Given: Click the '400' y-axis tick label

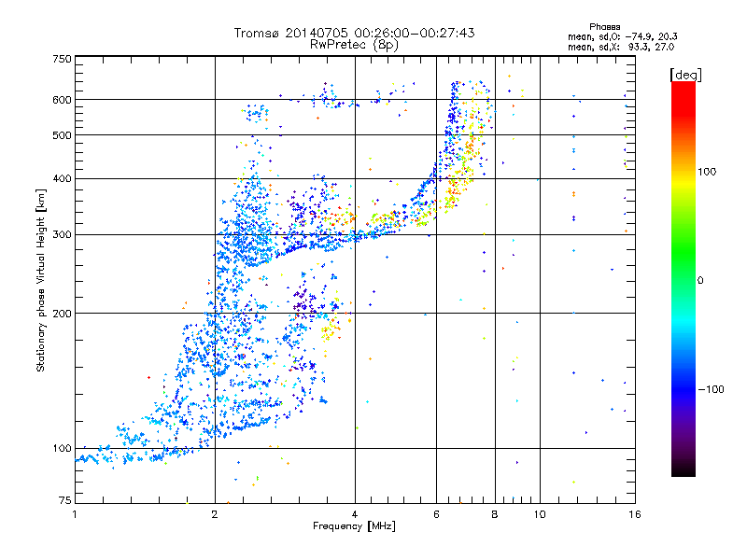Looking at the screenshot, I should [x=63, y=178].
